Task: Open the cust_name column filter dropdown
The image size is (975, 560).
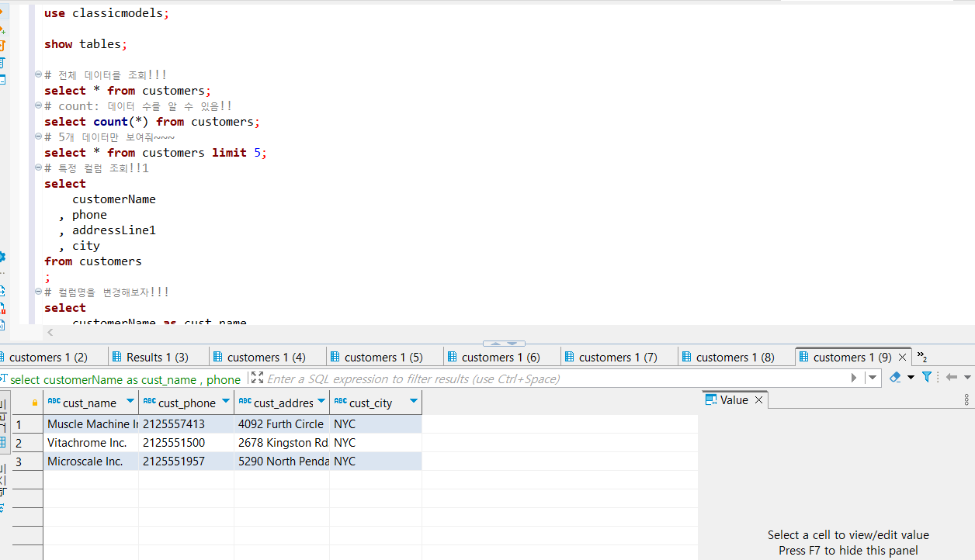Action: tap(130, 402)
